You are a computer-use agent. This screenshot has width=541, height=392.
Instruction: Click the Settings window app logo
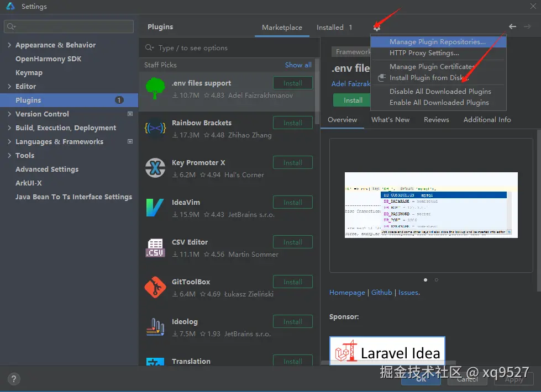tap(10, 6)
